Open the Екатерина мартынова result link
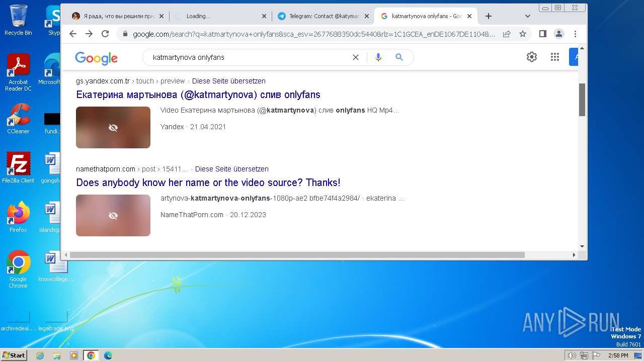The height and width of the screenshot is (362, 644). [198, 95]
